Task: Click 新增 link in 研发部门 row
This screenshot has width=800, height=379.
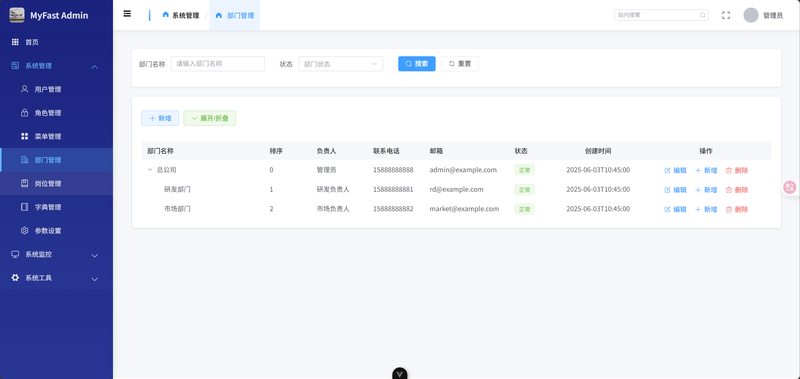Action: pyautogui.click(x=706, y=190)
